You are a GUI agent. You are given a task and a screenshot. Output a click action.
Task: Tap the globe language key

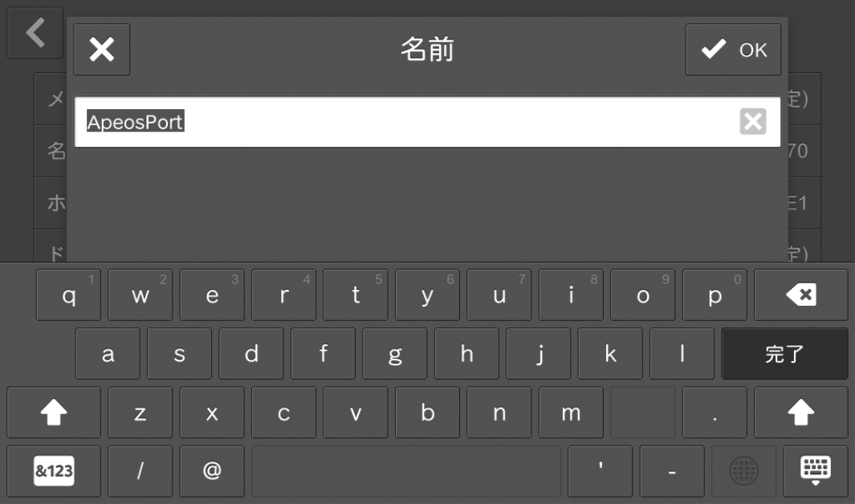pos(743,471)
